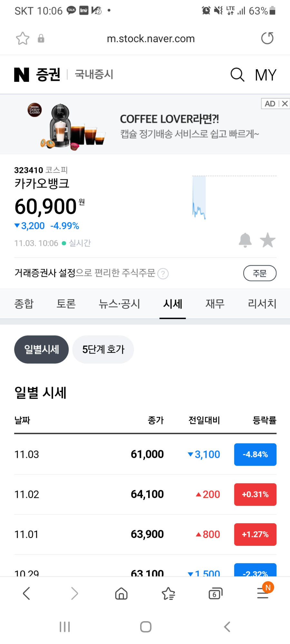Open the 재무 tab
This screenshot has height=644, width=290.
click(x=215, y=304)
